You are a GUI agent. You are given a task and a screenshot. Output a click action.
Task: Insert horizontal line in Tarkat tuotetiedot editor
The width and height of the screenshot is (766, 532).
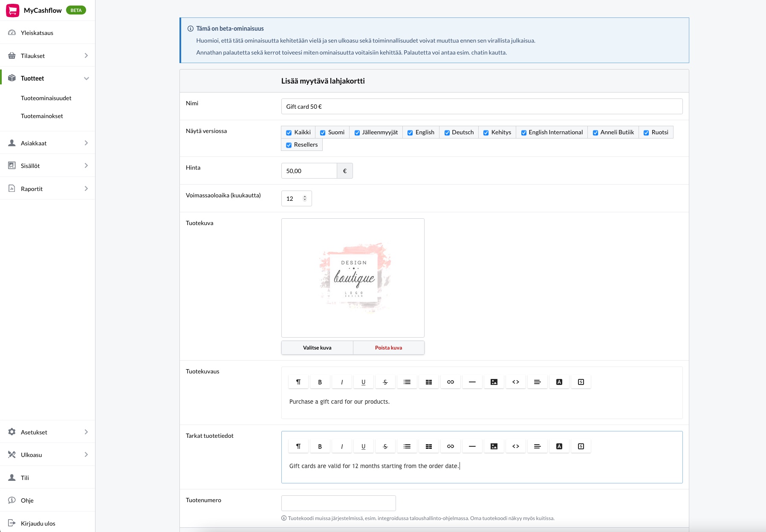point(472,446)
